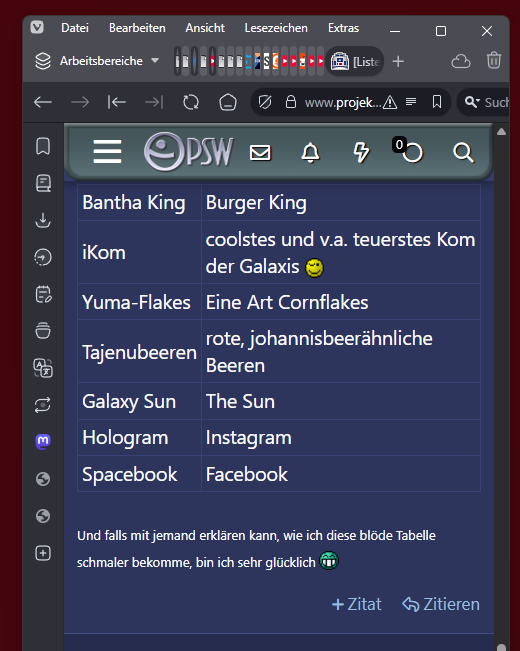Image resolution: width=520 pixels, height=651 pixels.
Task: Click the warning triangle in address bar
Action: [390, 102]
